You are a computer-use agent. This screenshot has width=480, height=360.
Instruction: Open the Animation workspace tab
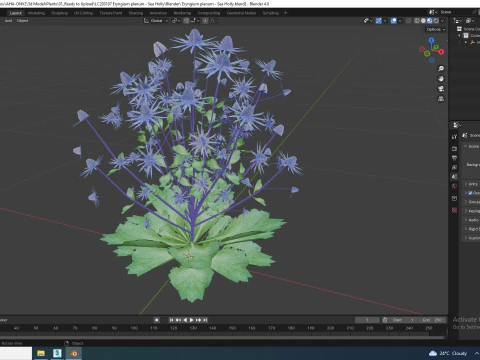(158, 13)
